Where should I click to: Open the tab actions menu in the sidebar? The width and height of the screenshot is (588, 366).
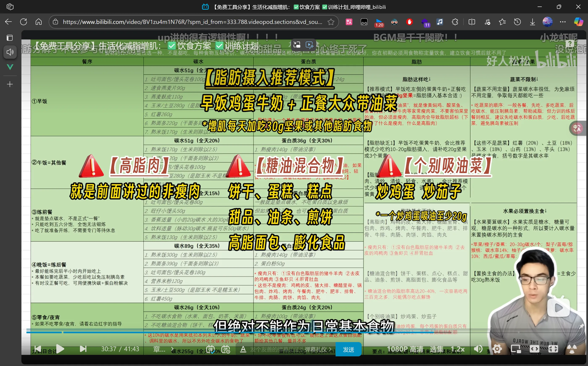click(10, 38)
